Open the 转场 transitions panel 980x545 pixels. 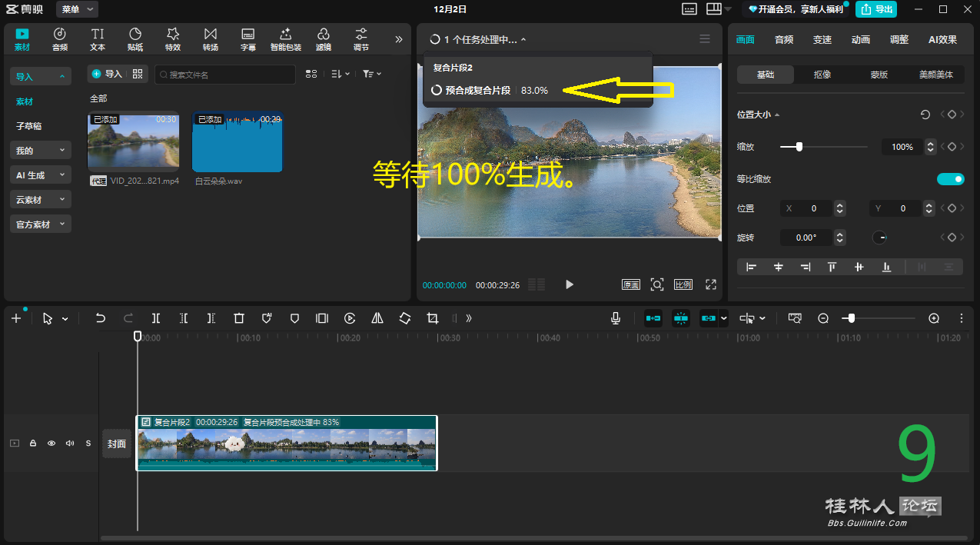[211, 39]
